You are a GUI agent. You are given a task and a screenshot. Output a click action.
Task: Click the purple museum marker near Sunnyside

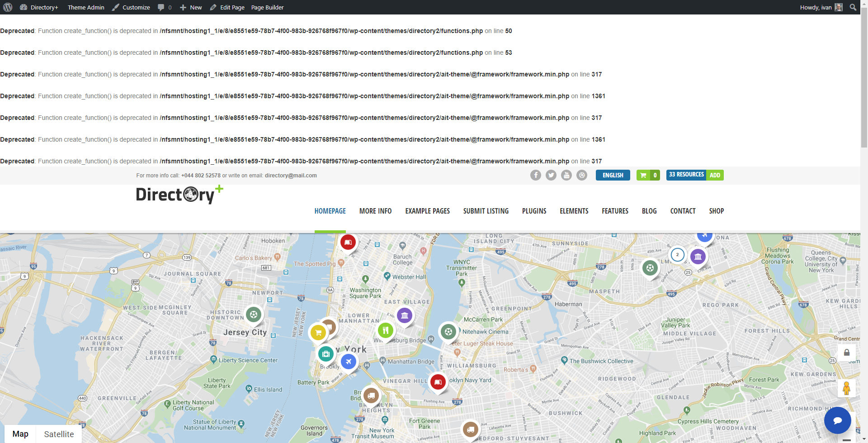point(698,257)
